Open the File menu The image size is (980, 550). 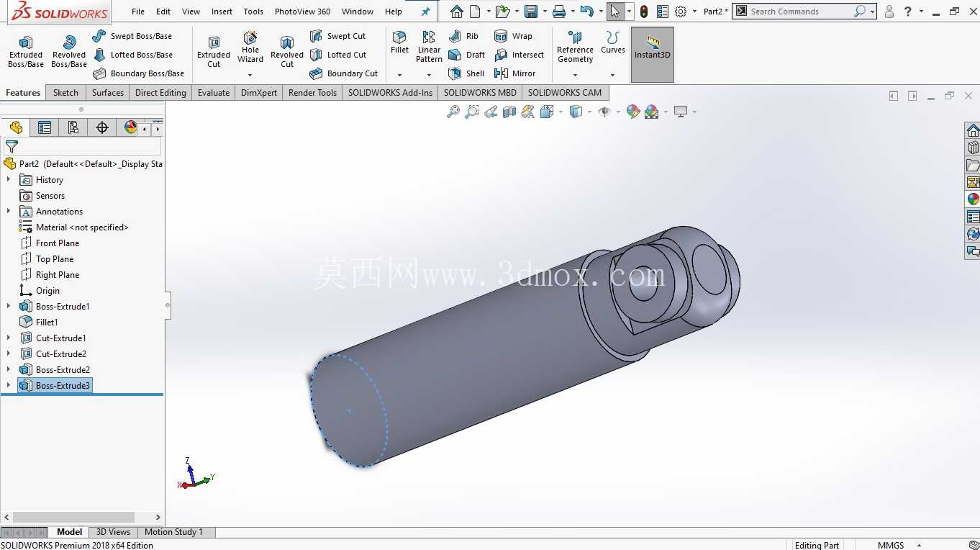[138, 12]
